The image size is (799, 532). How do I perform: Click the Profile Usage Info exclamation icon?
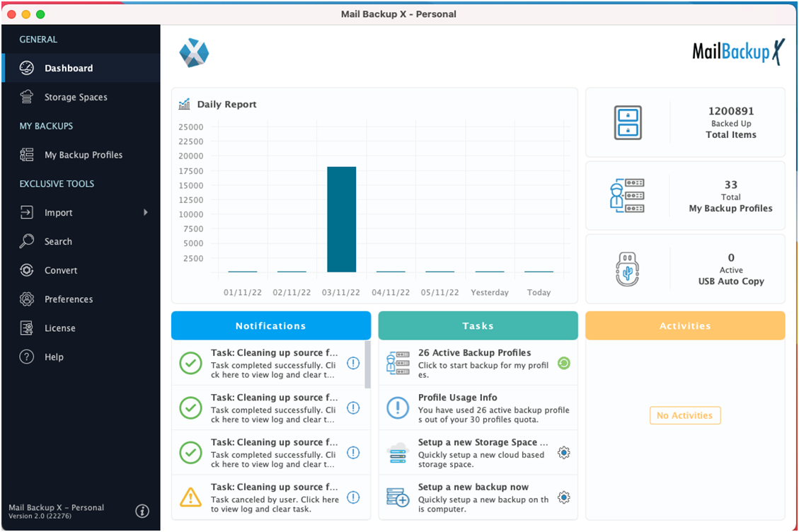point(398,408)
